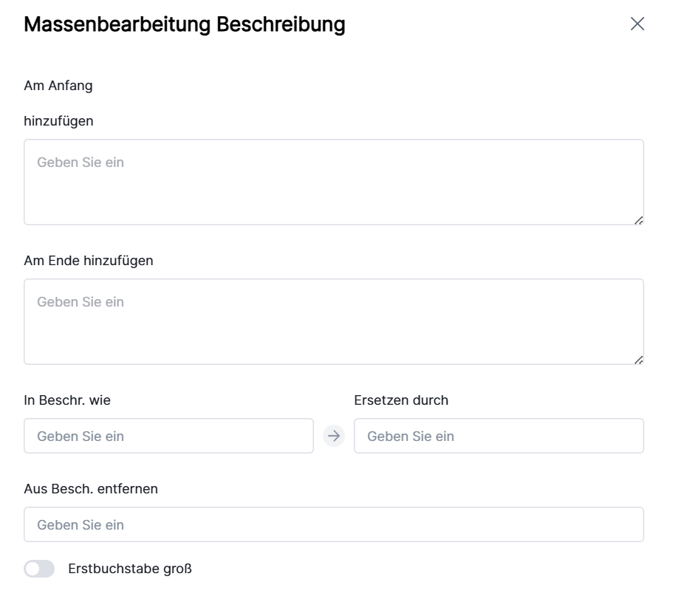Click 'hinzufügen' word below Am Anfang
This screenshot has width=673, height=616.
(x=58, y=120)
